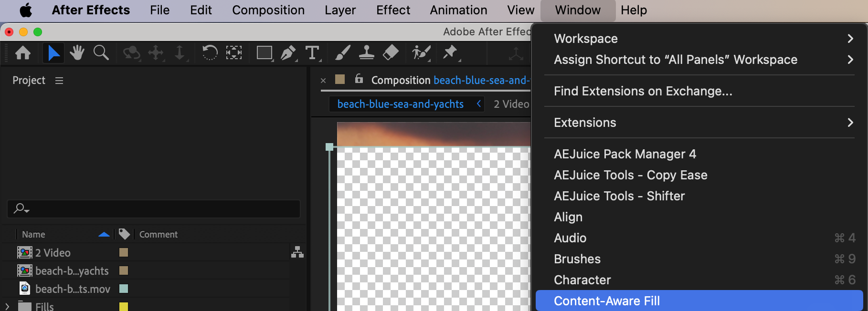
Task: Open the Composition menu in the menu bar
Action: 268,10
